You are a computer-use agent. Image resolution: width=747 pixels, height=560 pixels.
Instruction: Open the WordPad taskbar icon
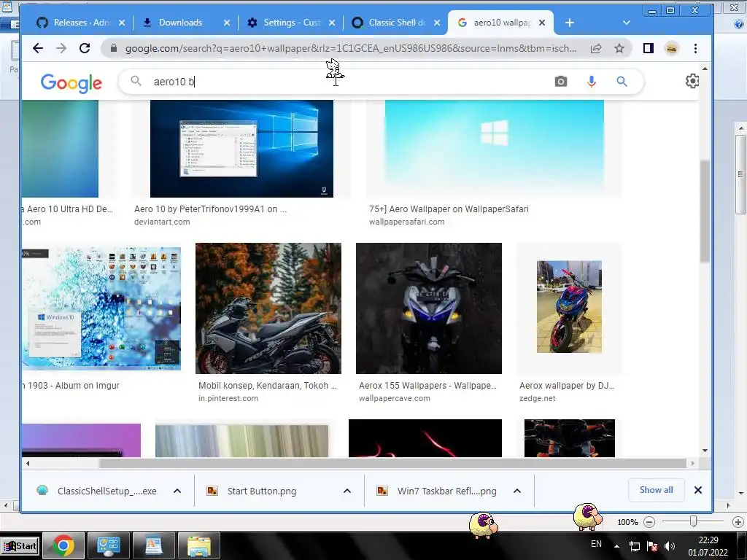coord(154,545)
